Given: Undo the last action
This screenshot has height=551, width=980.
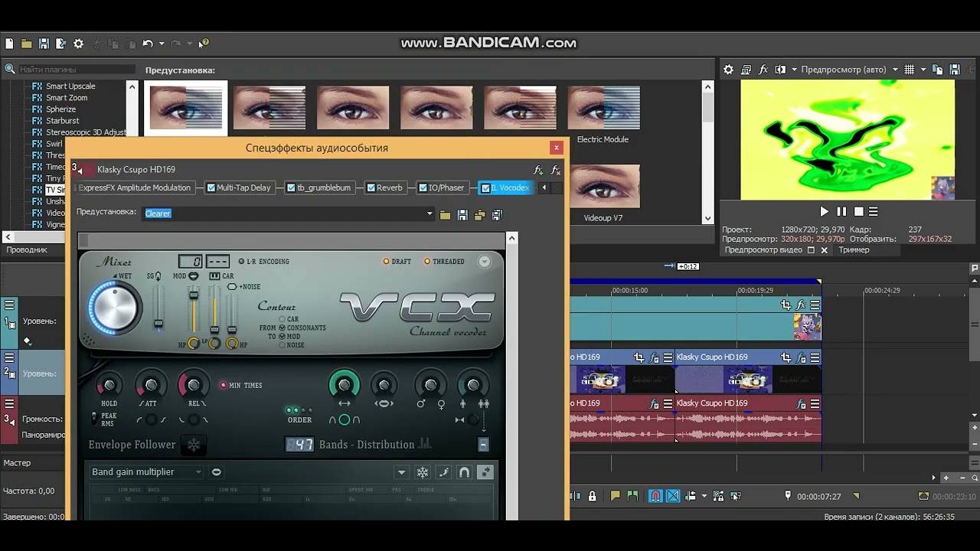Looking at the screenshot, I should click(x=148, y=44).
